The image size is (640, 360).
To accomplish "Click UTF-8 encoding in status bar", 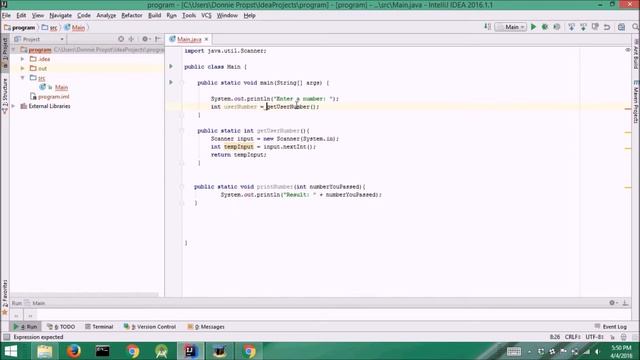I will tap(594, 337).
